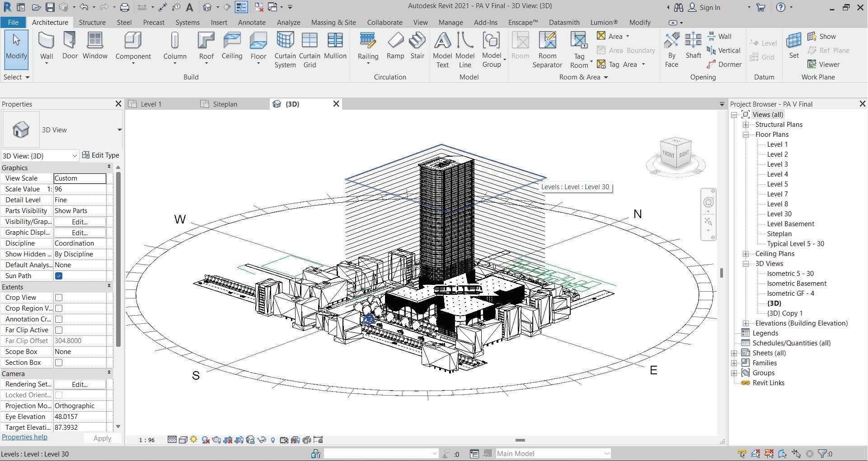The image size is (868, 461).
Task: Open the Massing & Site ribbon tab
Action: [x=333, y=22]
